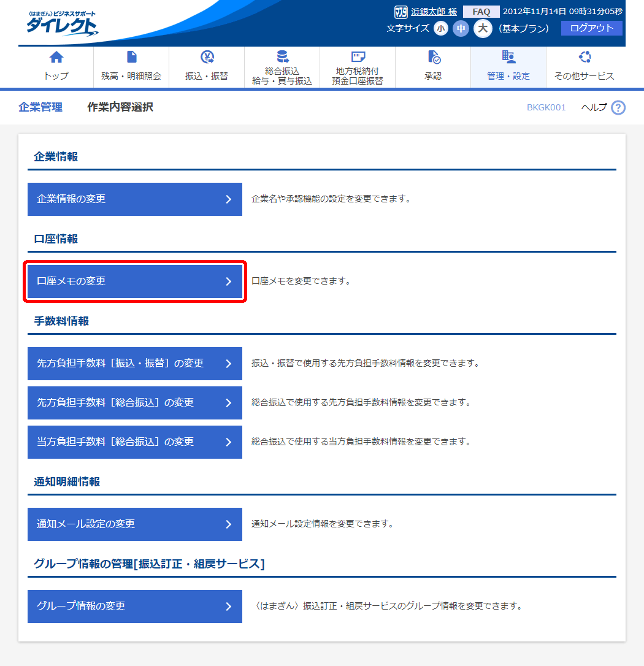Click the 管理・設定 building icon
This screenshot has width=644, height=666.
508,58
